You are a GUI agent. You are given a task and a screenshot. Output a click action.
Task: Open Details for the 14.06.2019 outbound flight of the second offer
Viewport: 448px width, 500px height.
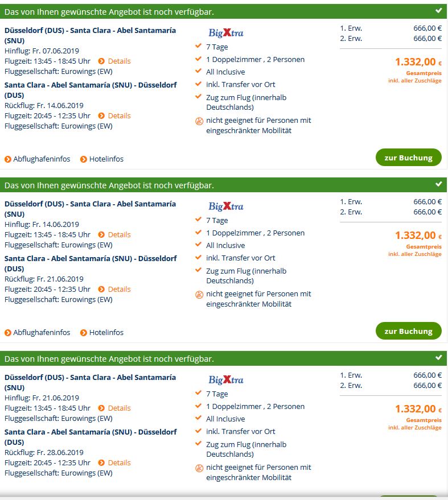coord(114,235)
